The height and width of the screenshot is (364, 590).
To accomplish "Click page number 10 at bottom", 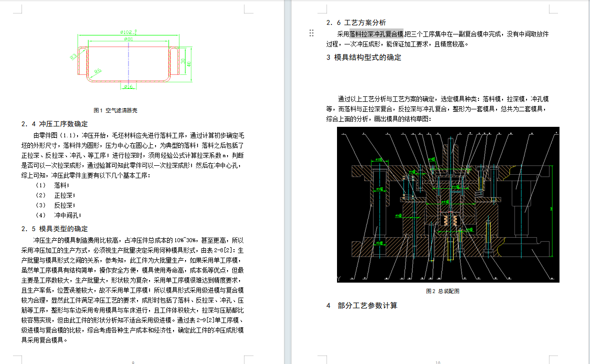I will 437,362.
